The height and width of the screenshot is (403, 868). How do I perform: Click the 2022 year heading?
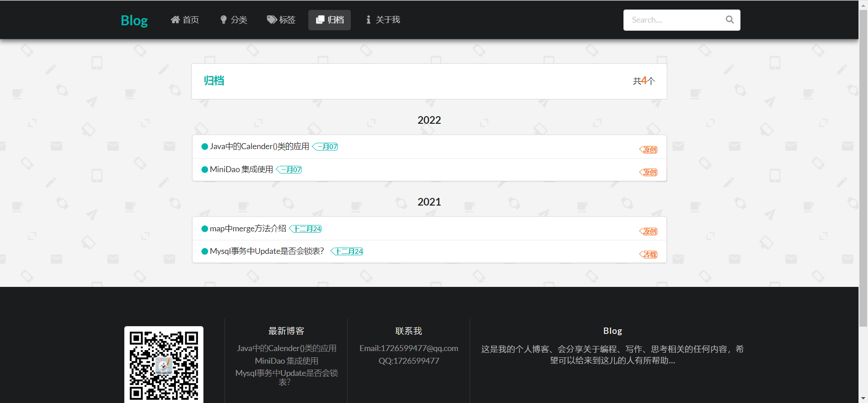tap(429, 120)
